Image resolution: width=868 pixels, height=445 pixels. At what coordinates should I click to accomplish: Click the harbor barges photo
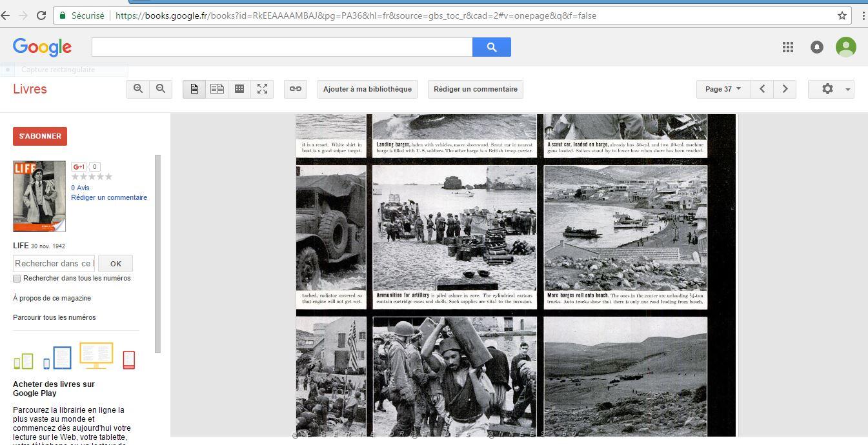[625, 228]
